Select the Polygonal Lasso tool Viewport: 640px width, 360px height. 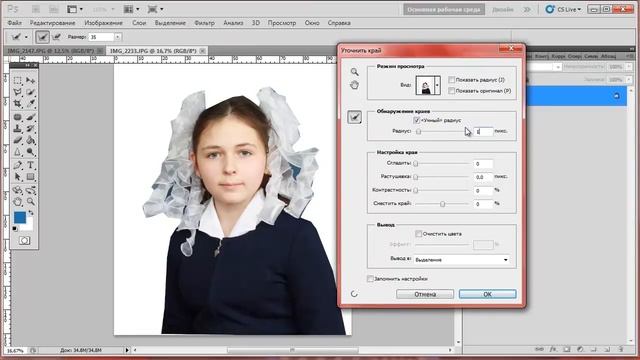tap(18, 92)
